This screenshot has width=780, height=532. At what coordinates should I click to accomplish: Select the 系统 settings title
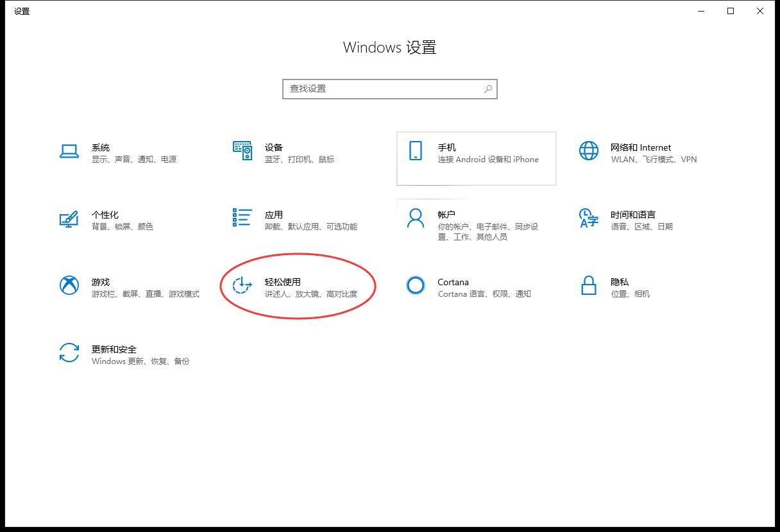[x=101, y=147]
